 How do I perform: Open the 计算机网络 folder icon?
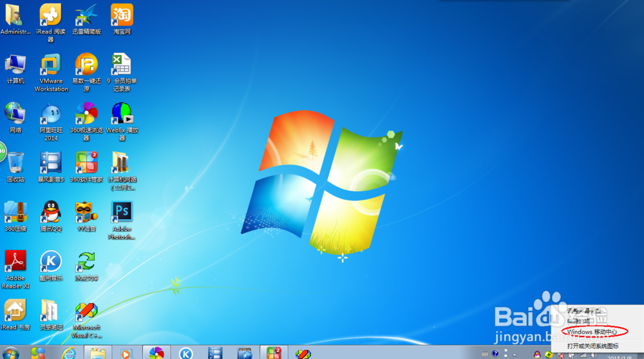tap(122, 171)
